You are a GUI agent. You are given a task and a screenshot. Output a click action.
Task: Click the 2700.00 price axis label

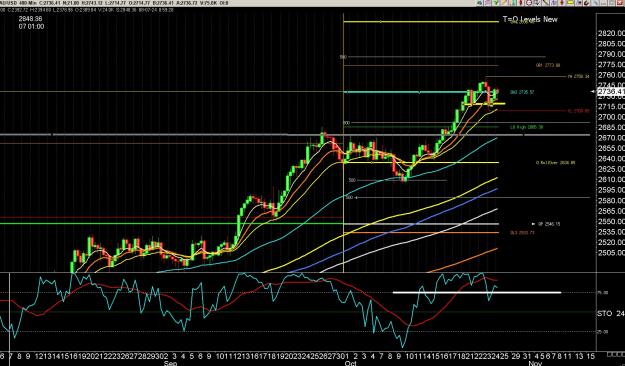tap(611, 117)
